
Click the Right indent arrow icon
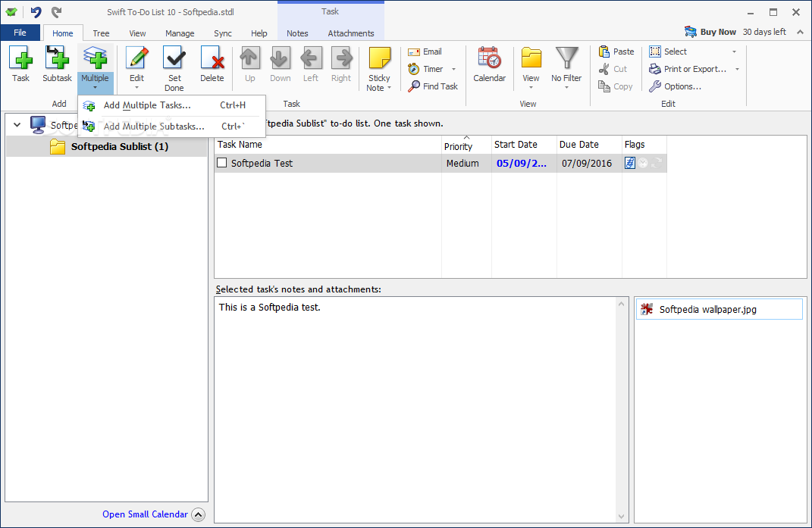pyautogui.click(x=341, y=58)
